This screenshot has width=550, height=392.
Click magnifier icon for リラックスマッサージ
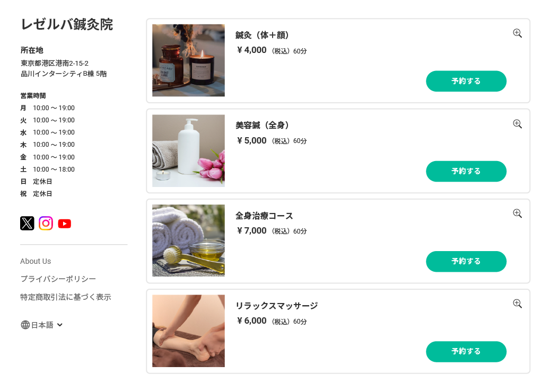(x=518, y=304)
